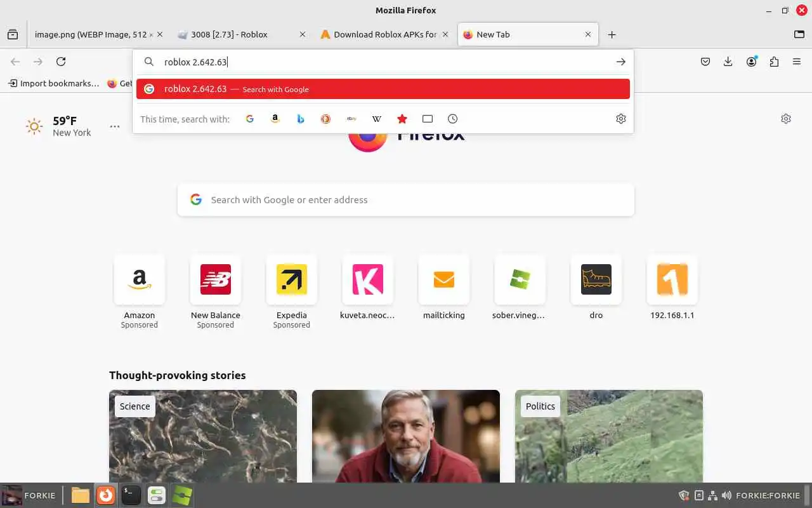Open Pocket save icon in toolbar
This screenshot has width=812, height=508.
[705, 62]
